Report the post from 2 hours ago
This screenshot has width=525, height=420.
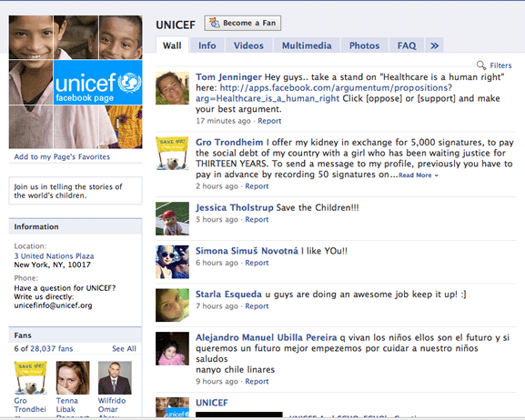coord(257,186)
